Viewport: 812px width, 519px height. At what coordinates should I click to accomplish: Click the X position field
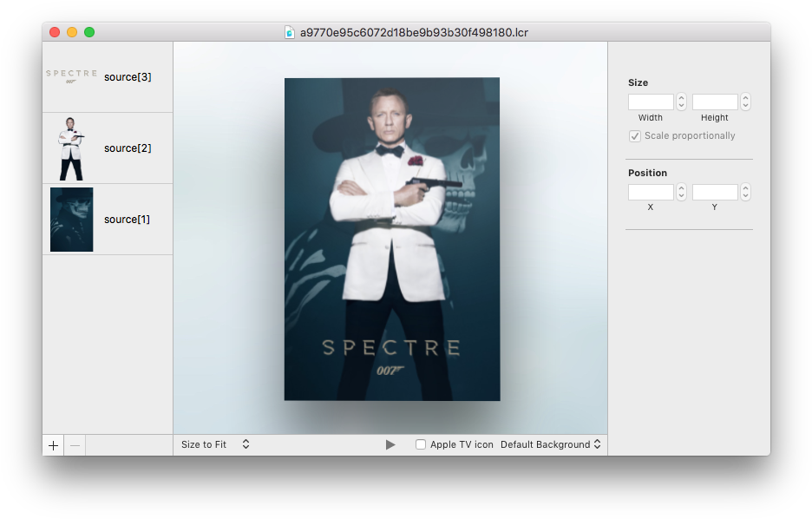tap(652, 191)
